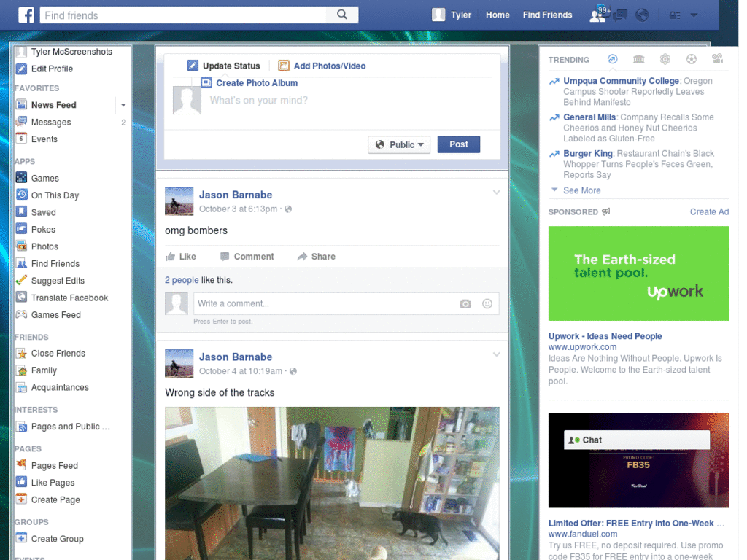Select the Entertainment trending camera icon
The image size is (747, 560).
pos(718,59)
